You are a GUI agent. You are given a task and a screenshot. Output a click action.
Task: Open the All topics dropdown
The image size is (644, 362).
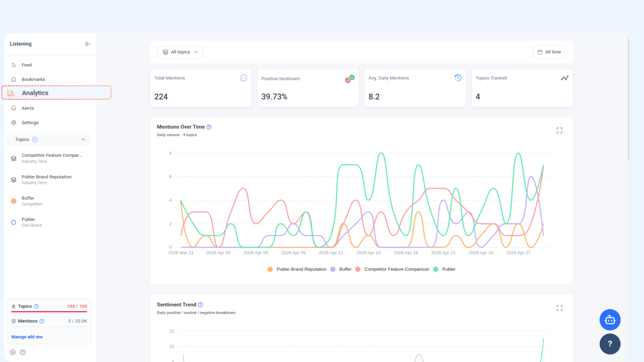click(x=180, y=52)
